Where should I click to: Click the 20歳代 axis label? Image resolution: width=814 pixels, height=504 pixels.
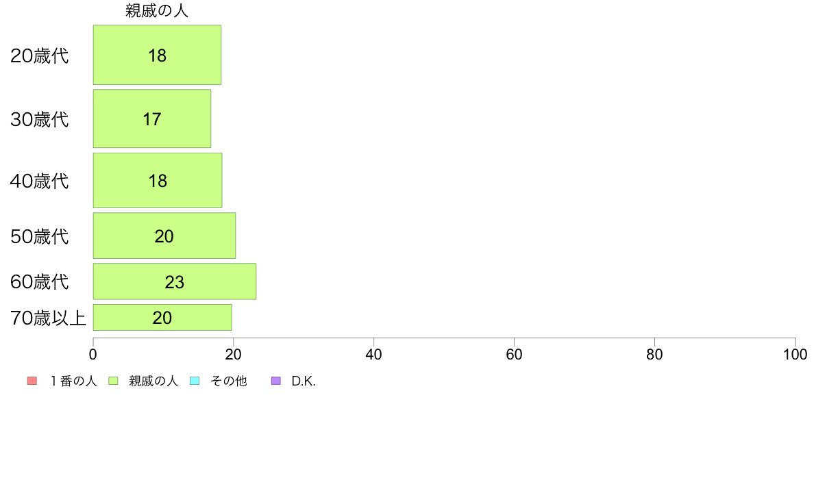(40, 55)
